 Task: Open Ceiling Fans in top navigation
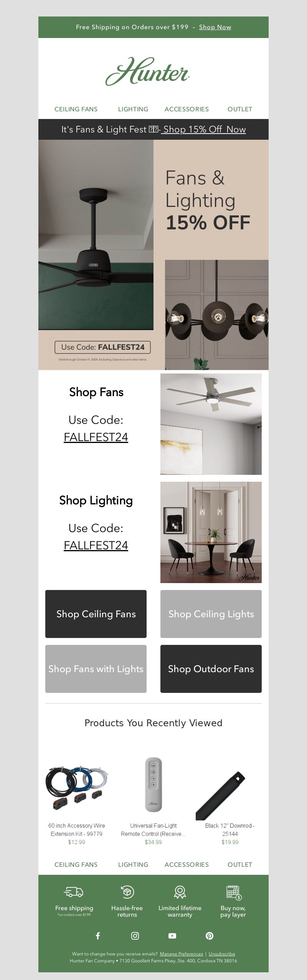coord(76,109)
